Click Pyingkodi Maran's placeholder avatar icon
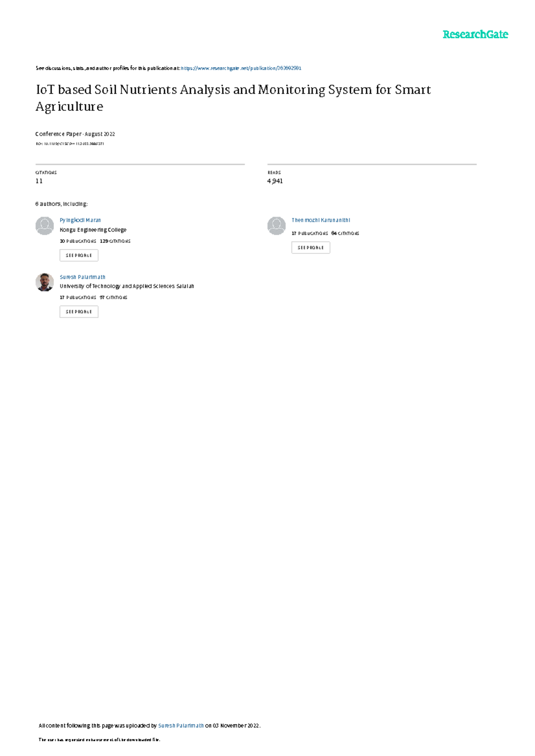 (45, 226)
